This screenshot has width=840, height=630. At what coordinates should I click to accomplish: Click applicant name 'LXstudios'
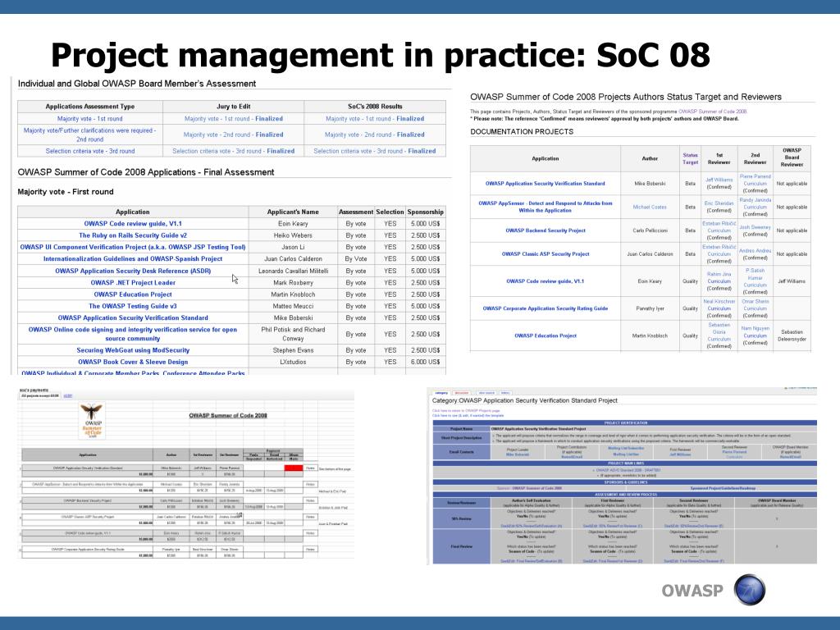coord(293,362)
